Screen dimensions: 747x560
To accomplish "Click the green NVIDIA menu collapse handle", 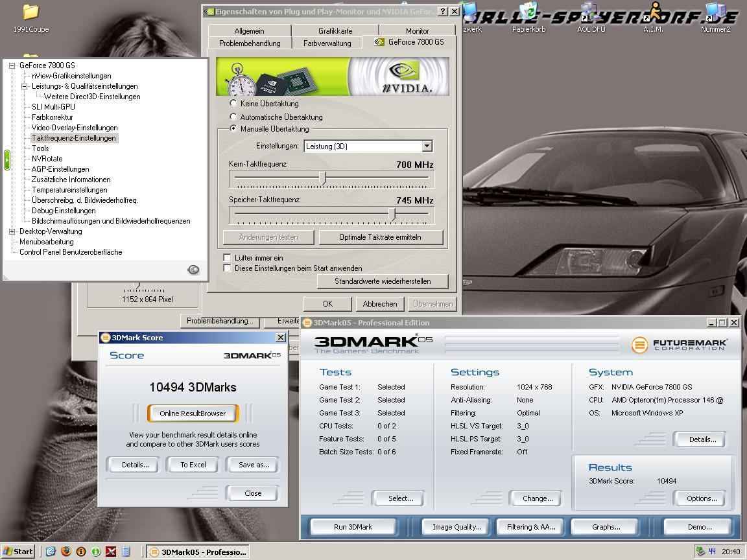I will point(7,159).
